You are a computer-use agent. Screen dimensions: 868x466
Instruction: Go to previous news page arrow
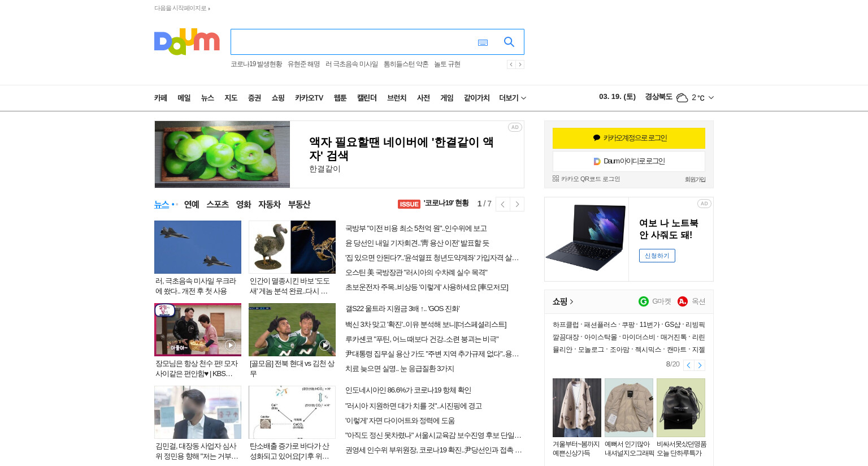coord(502,204)
